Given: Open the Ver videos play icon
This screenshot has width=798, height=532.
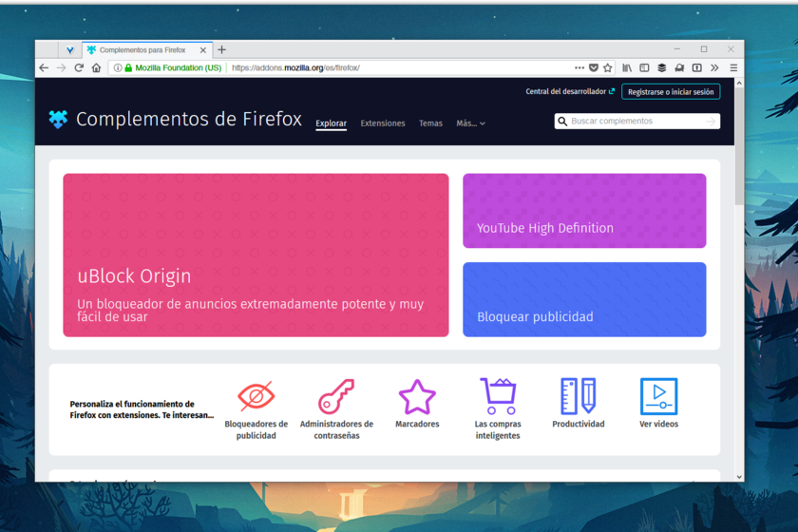Looking at the screenshot, I should pos(658,396).
